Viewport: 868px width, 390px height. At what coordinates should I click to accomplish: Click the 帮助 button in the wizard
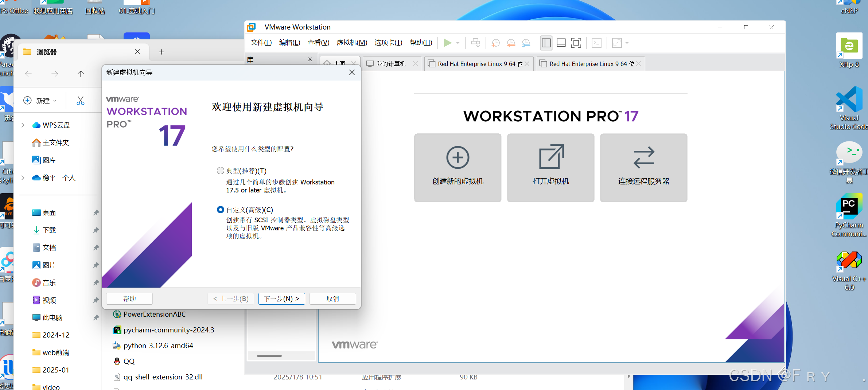[129, 299]
